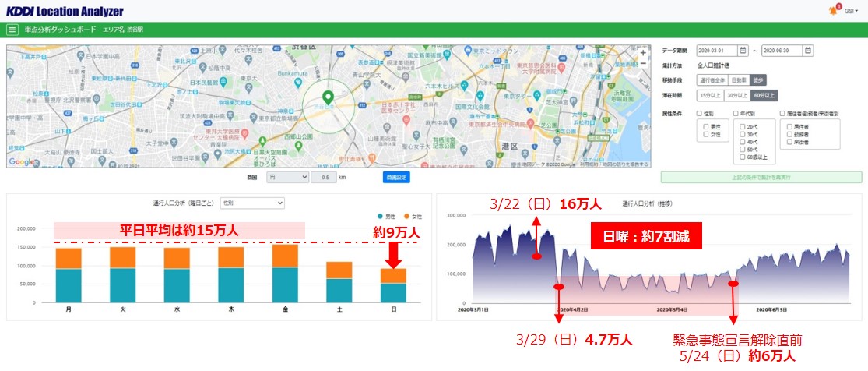Screen dimensions: 868x371
Task: Open calendar picker for start date
Action: 743,51
